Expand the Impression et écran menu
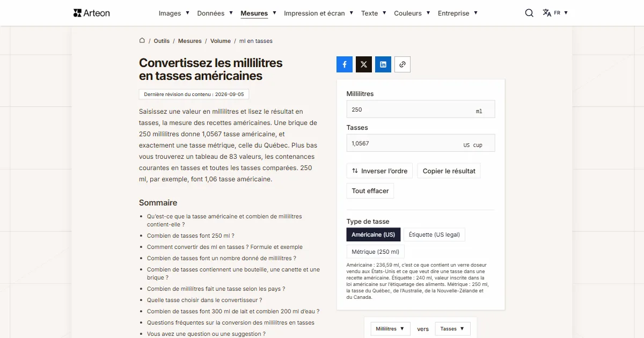The height and width of the screenshot is (338, 644). pos(319,13)
